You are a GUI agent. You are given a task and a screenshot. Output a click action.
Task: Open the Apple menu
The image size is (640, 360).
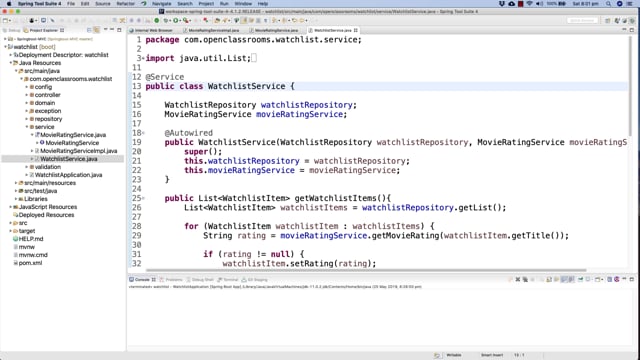[x=9, y=4]
